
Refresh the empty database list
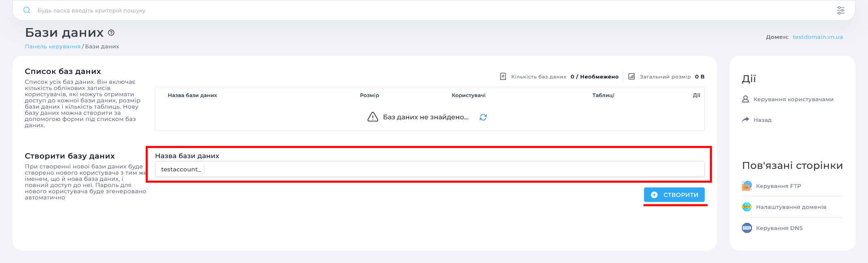click(x=483, y=117)
